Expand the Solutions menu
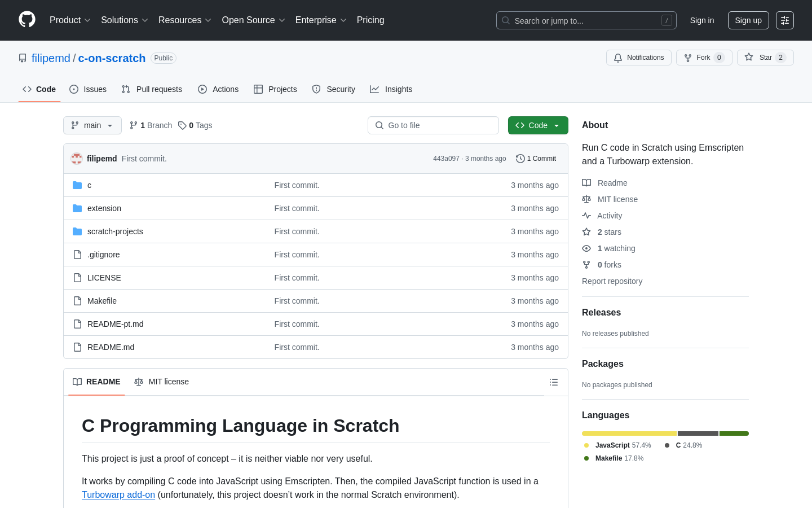This screenshot has width=812, height=508. [125, 20]
